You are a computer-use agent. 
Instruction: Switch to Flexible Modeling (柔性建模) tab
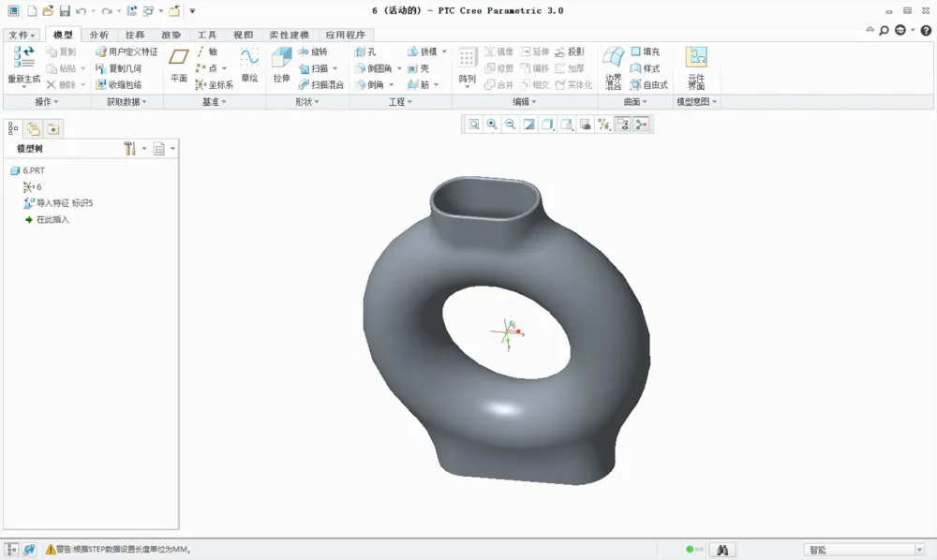coord(290,35)
